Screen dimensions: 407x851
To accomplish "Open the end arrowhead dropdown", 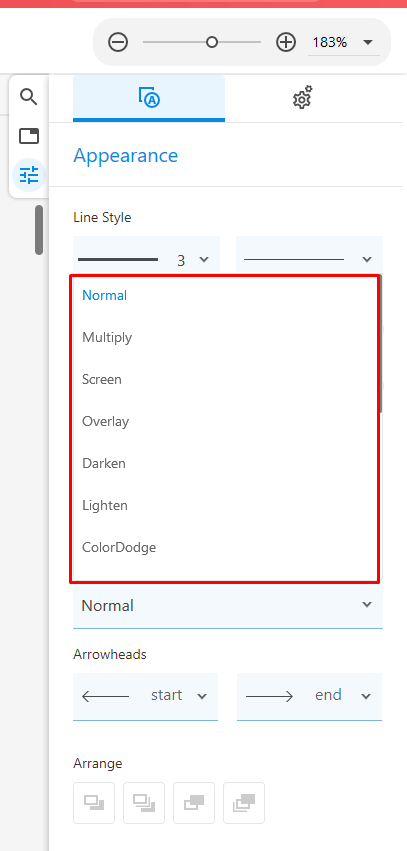I will tap(309, 696).
